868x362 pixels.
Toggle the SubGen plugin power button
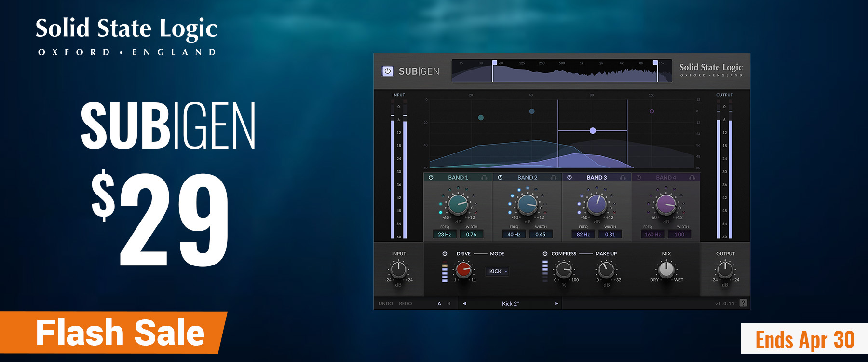click(387, 71)
